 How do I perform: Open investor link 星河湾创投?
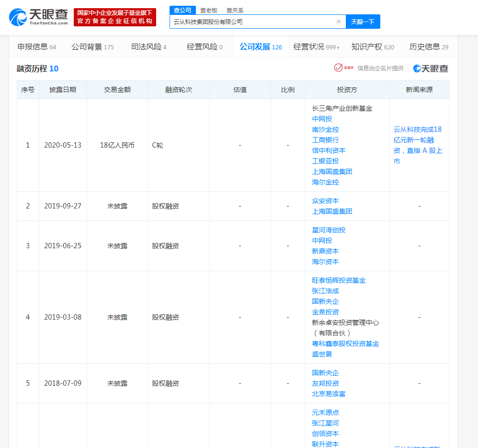329,230
